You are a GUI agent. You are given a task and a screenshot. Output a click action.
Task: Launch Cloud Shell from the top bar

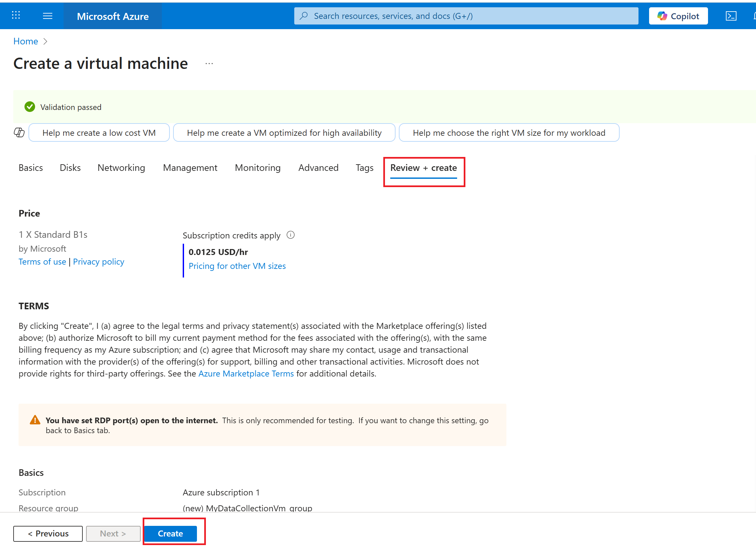coord(731,16)
